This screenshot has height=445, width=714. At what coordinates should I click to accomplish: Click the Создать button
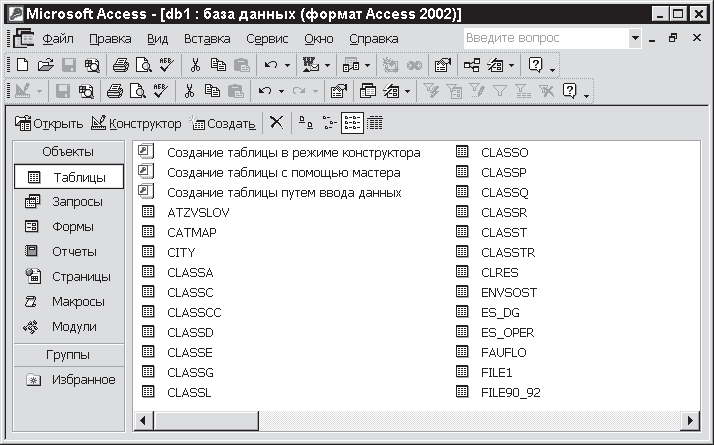point(226,123)
